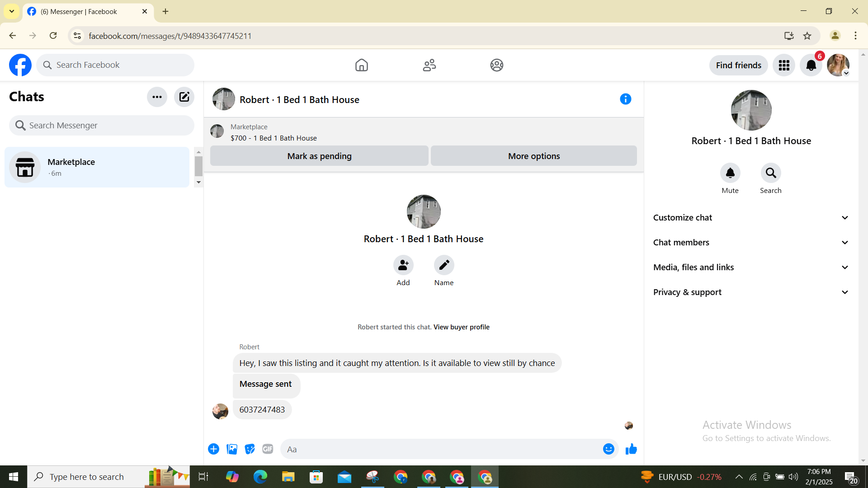This screenshot has width=868, height=488.
Task: Toggle the conversation information panel
Action: tap(625, 99)
